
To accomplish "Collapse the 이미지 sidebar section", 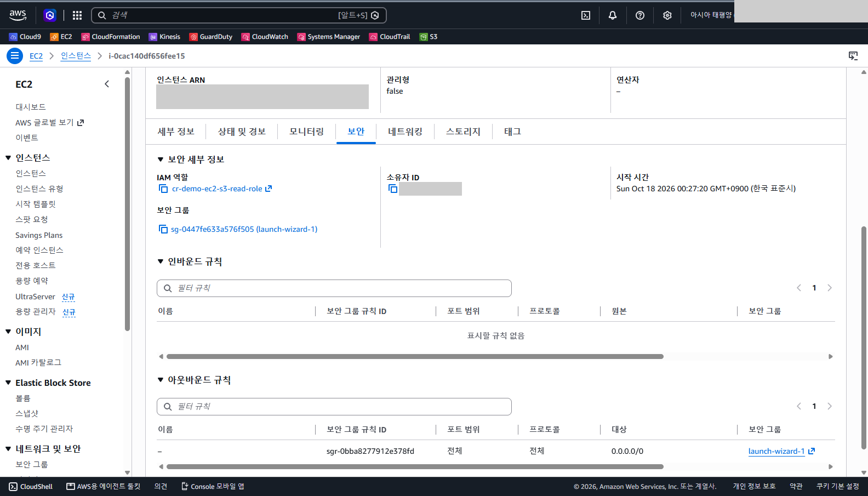I will tap(8, 332).
